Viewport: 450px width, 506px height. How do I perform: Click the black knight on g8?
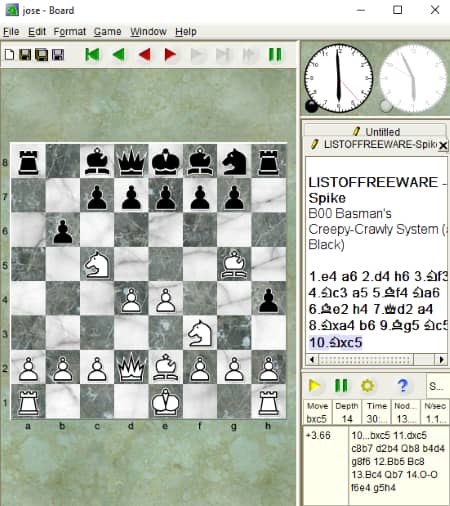[x=234, y=162]
